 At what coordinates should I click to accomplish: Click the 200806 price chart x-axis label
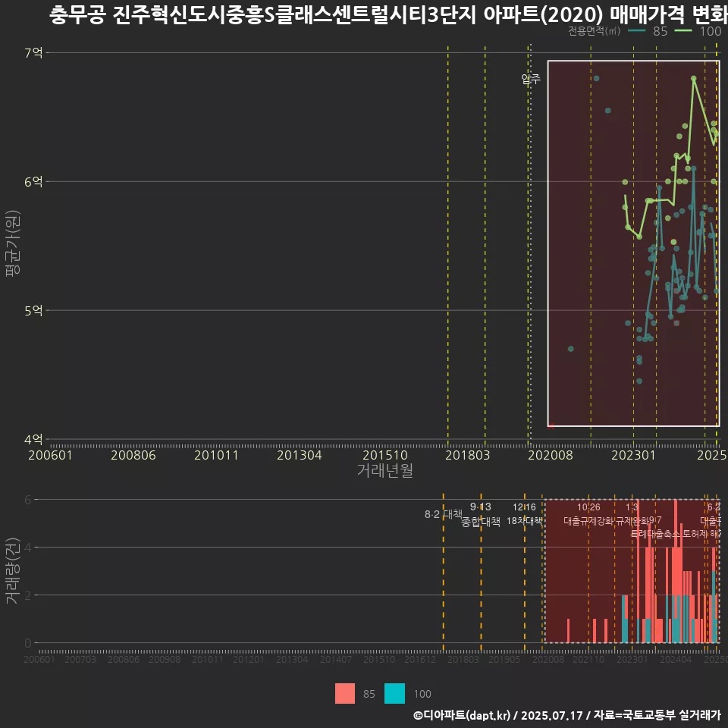133,456
